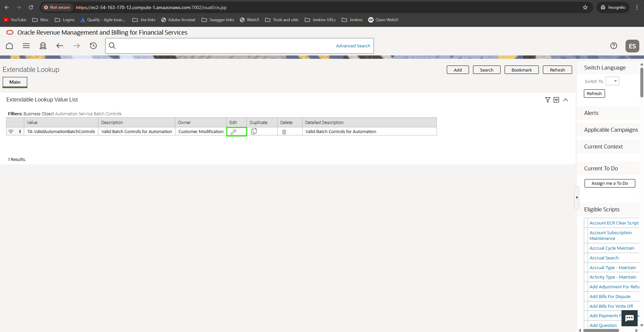The image size is (644, 332).
Task: Open the hamburger Menu icon
Action: 26,46
